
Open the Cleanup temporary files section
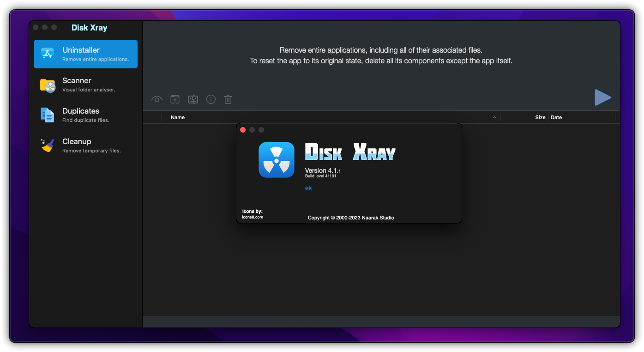[x=85, y=146]
